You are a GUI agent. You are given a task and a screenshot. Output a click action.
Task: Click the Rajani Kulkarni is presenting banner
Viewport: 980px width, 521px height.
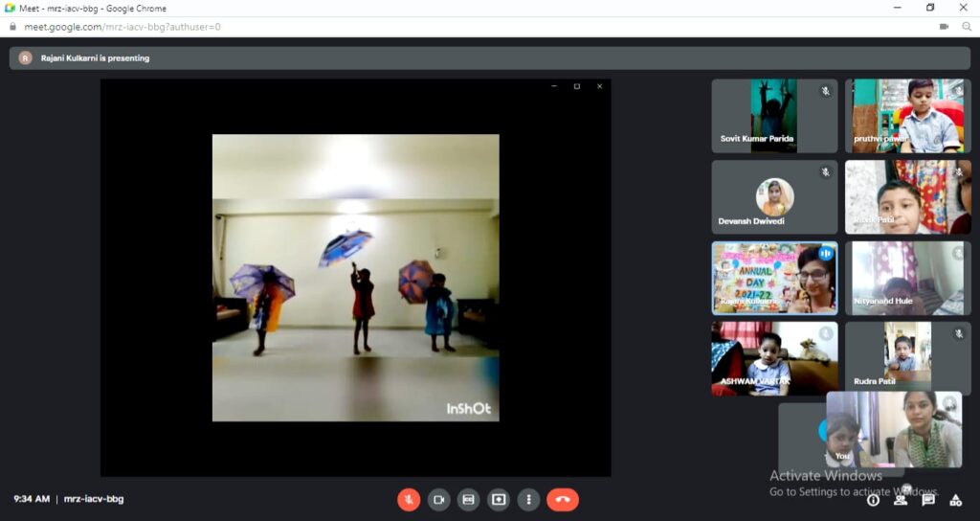coord(490,58)
